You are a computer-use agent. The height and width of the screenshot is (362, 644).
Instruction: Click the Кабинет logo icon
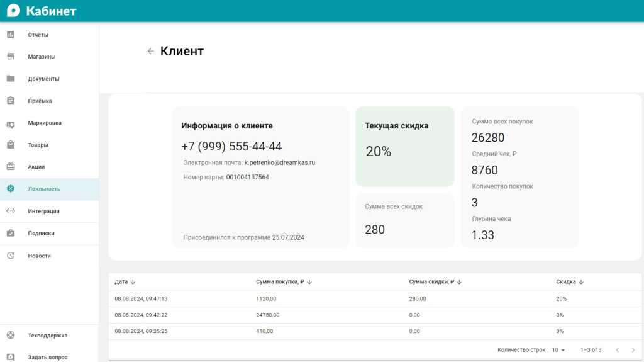13,11
